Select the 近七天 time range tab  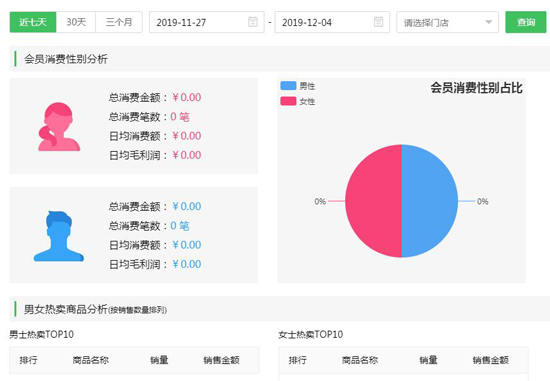(33, 22)
